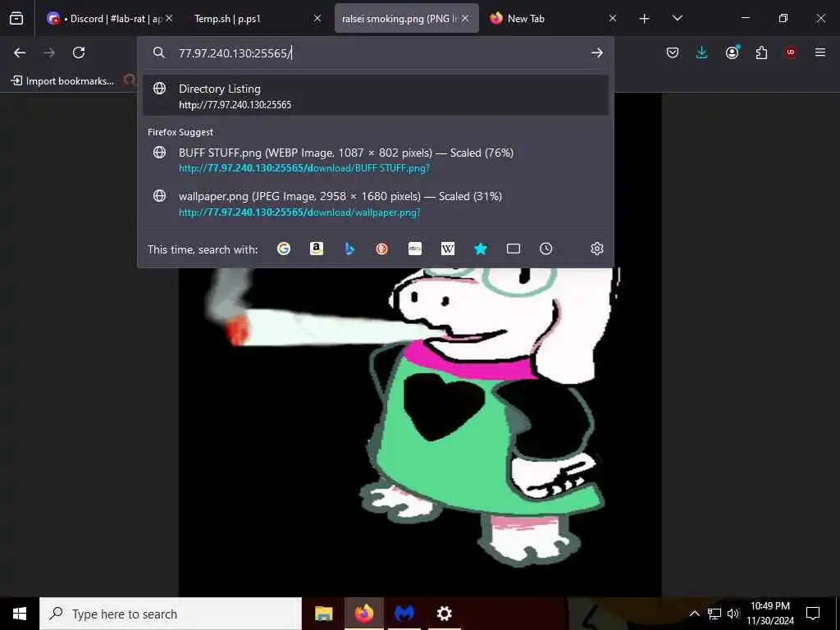Click the ralsei smoking image
The image size is (840, 630).
[420, 431]
